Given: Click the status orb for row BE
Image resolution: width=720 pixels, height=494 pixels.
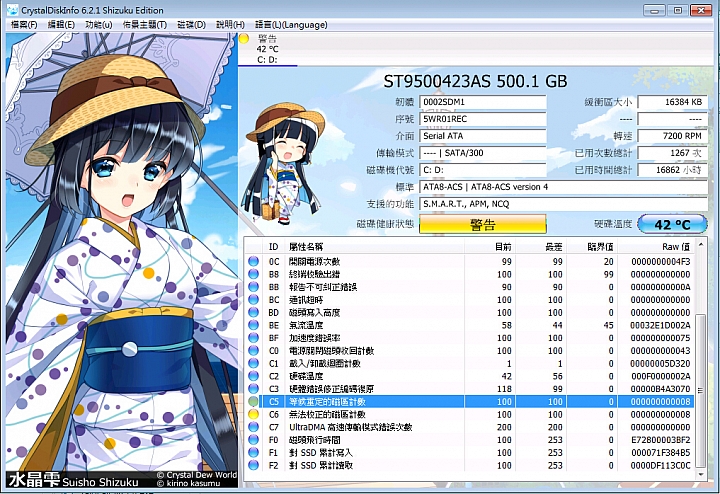Looking at the screenshot, I should point(253,325).
